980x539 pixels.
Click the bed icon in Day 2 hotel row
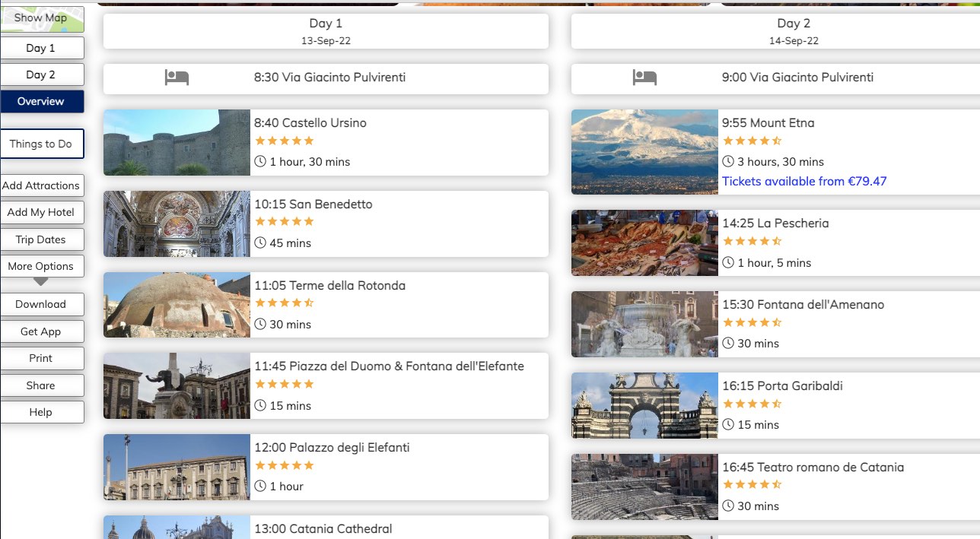point(644,78)
